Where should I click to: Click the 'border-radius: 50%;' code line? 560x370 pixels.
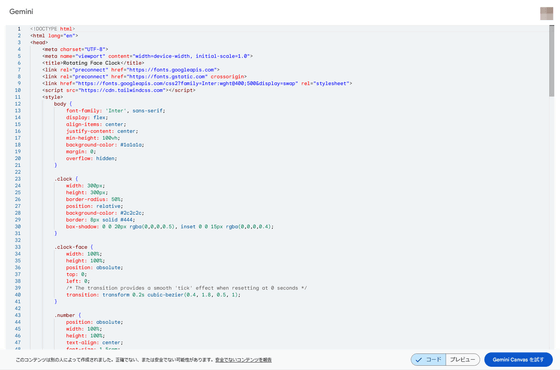tap(94, 199)
